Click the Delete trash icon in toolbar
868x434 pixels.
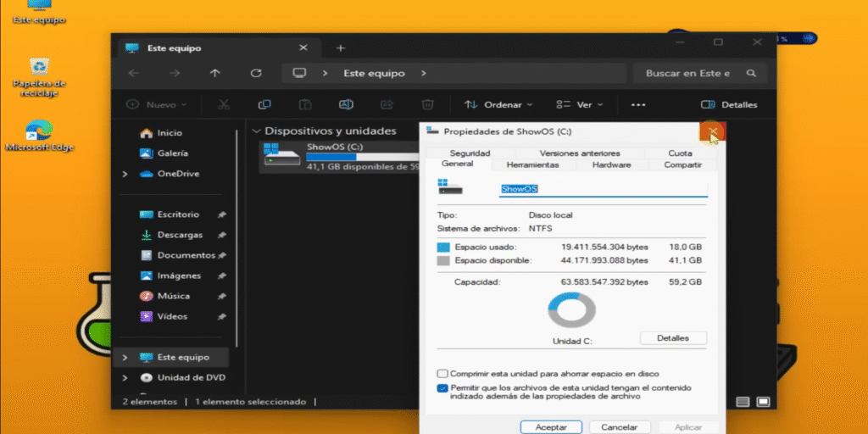point(428,105)
